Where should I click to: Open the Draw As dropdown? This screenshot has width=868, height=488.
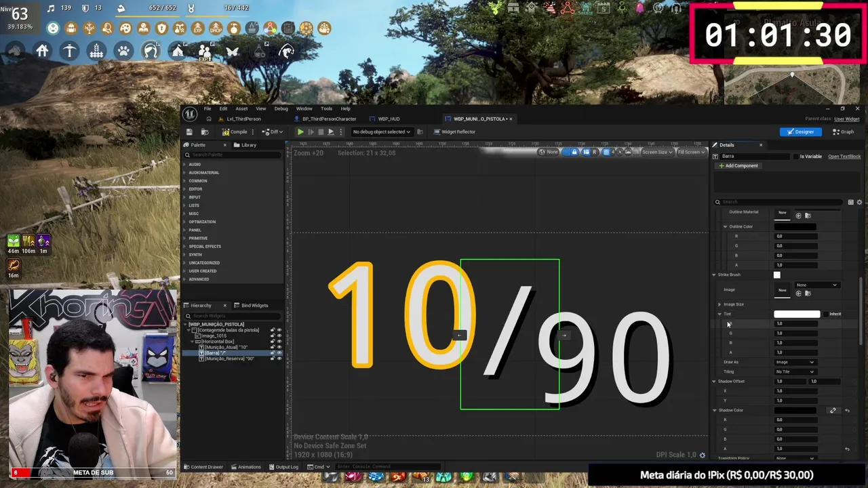point(795,363)
